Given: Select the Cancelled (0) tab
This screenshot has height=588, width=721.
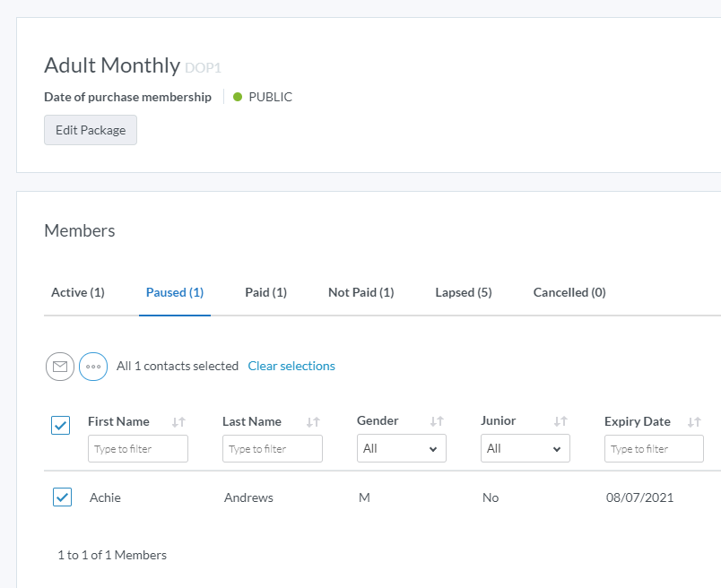Looking at the screenshot, I should pyautogui.click(x=569, y=293).
